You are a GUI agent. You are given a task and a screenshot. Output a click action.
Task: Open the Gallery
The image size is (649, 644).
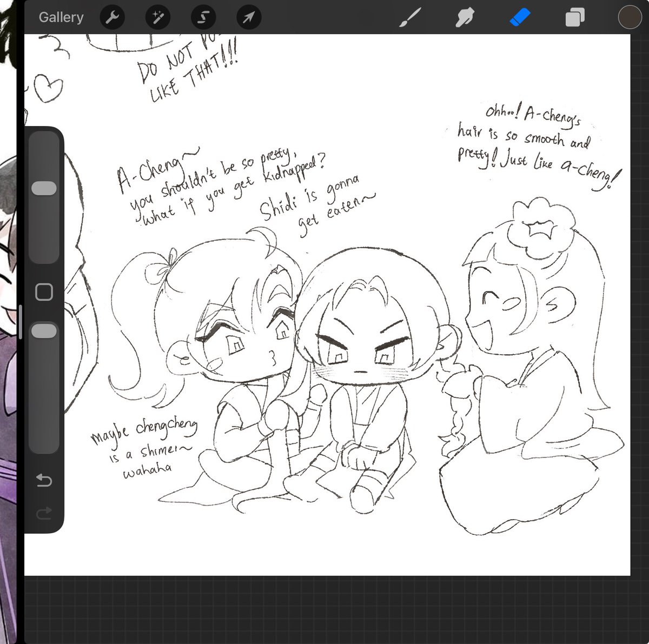[x=61, y=17]
